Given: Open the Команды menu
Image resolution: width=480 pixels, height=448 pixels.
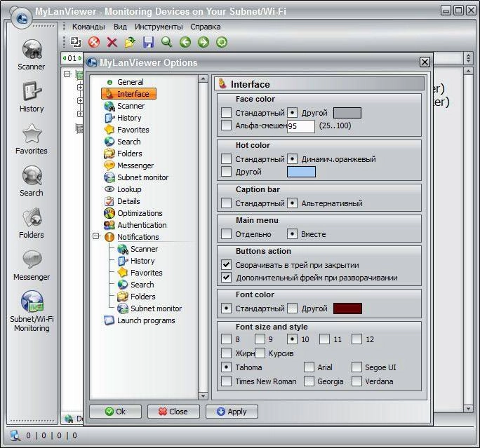Looking at the screenshot, I should point(88,27).
